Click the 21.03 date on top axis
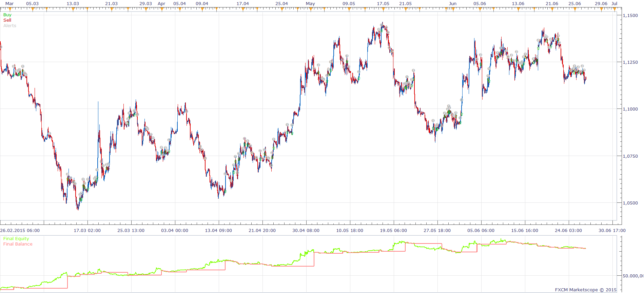The image size is (644, 293). coord(111,4)
